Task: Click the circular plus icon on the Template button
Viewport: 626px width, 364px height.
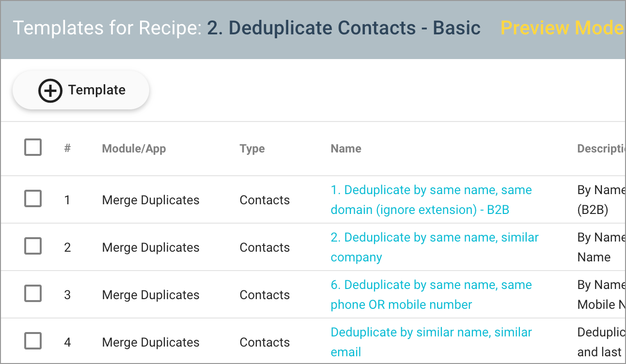Action: pyautogui.click(x=51, y=90)
